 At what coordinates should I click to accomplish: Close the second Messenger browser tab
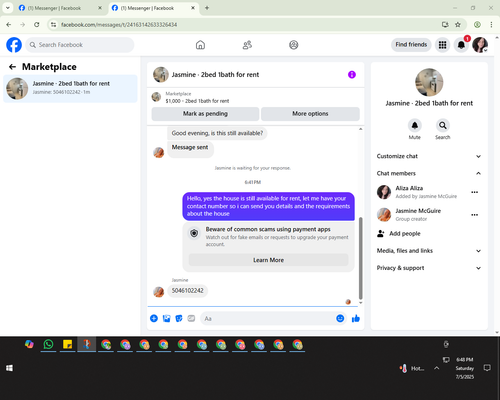[193, 8]
